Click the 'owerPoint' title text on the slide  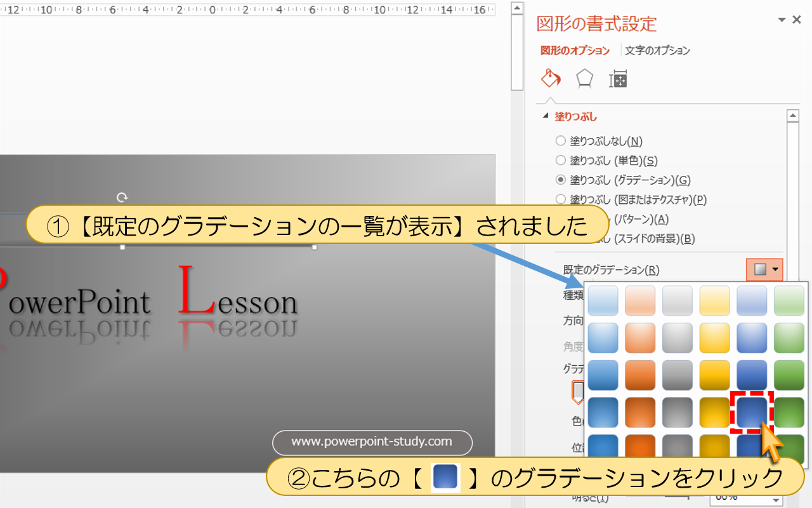(x=79, y=302)
